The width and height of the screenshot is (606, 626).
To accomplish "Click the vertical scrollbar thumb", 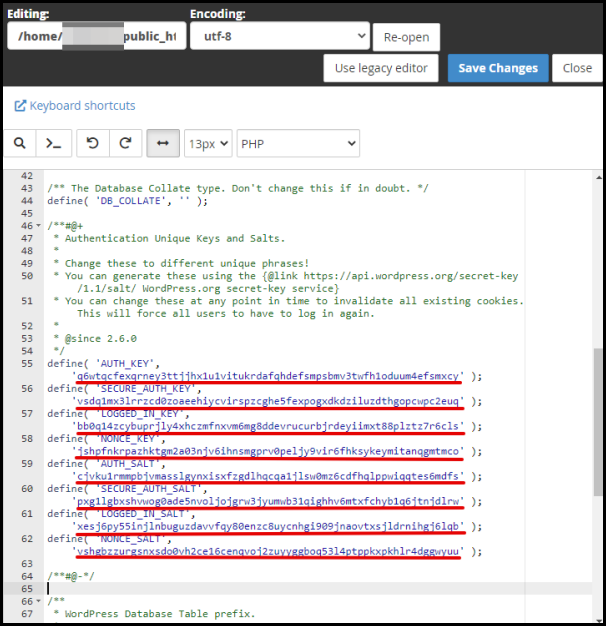I will coord(598,422).
